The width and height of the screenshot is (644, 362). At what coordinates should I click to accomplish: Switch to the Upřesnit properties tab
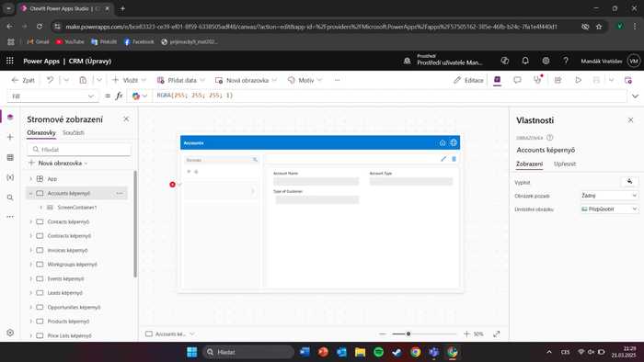[565, 164]
